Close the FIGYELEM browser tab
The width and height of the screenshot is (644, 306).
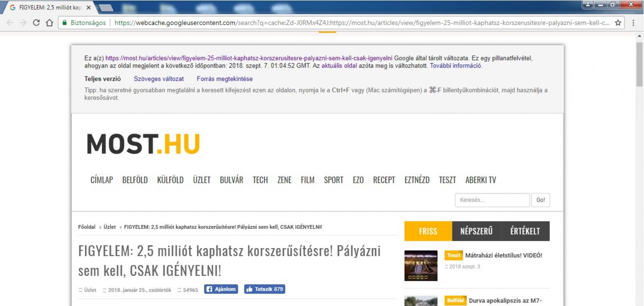point(89,8)
